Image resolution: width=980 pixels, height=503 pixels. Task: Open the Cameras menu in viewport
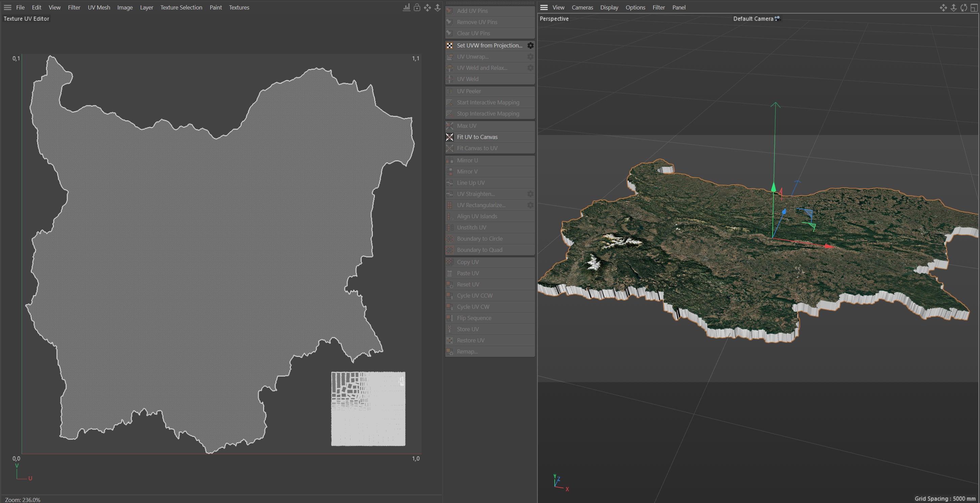point(582,7)
